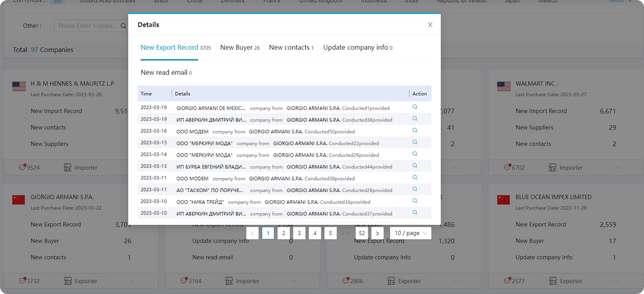644x294 pixels.
Task: Click China flag on BLUE OCEAN IMPEX card
Action: (x=504, y=200)
